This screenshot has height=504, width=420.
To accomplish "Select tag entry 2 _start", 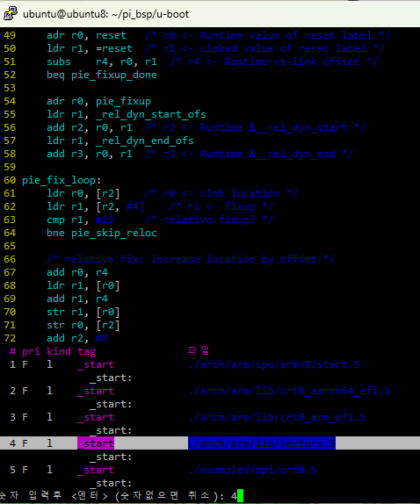I will pos(96,392).
